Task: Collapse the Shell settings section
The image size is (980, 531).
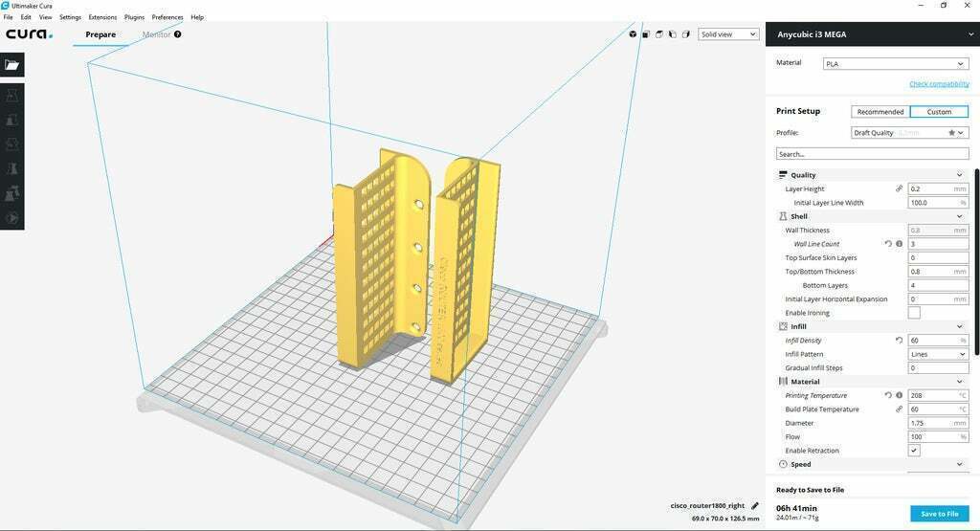Action: pyautogui.click(x=959, y=216)
